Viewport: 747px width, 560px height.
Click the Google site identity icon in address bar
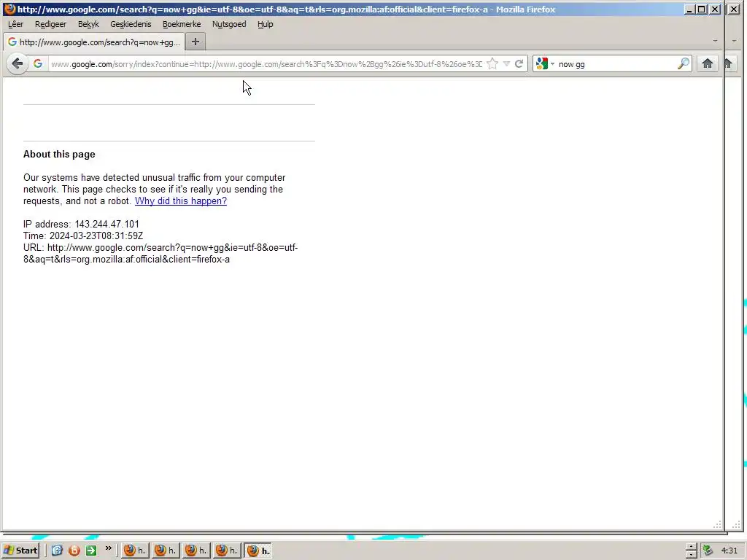[38, 64]
